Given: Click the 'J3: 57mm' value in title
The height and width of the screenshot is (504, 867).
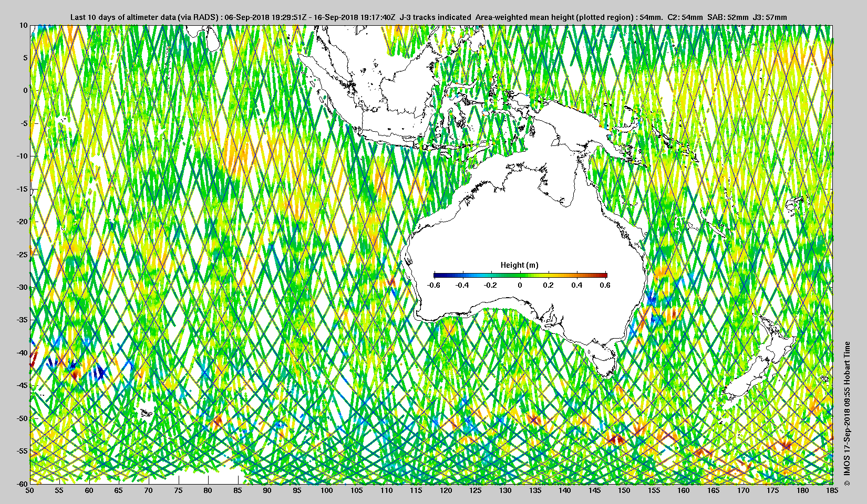Looking at the screenshot, I should click(x=770, y=17).
